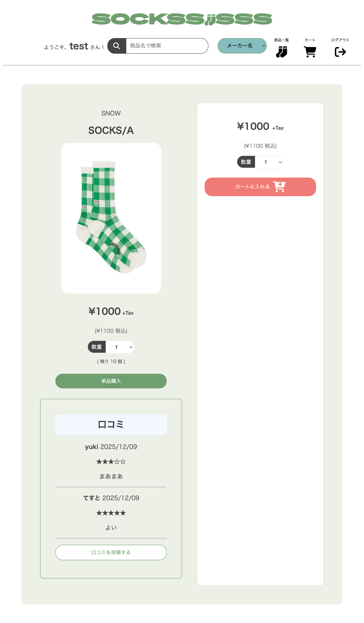
Task: Click the カートに入れる button text
Action: click(x=252, y=187)
